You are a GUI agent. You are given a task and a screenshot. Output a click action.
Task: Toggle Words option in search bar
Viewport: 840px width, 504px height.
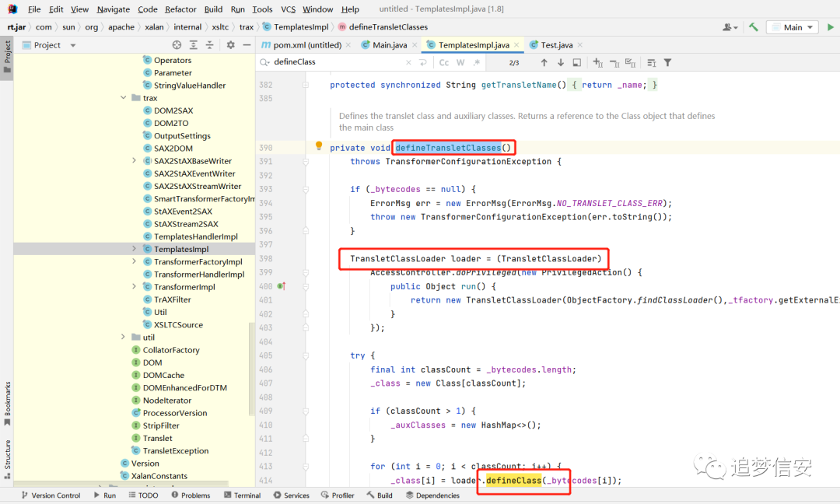tap(460, 63)
